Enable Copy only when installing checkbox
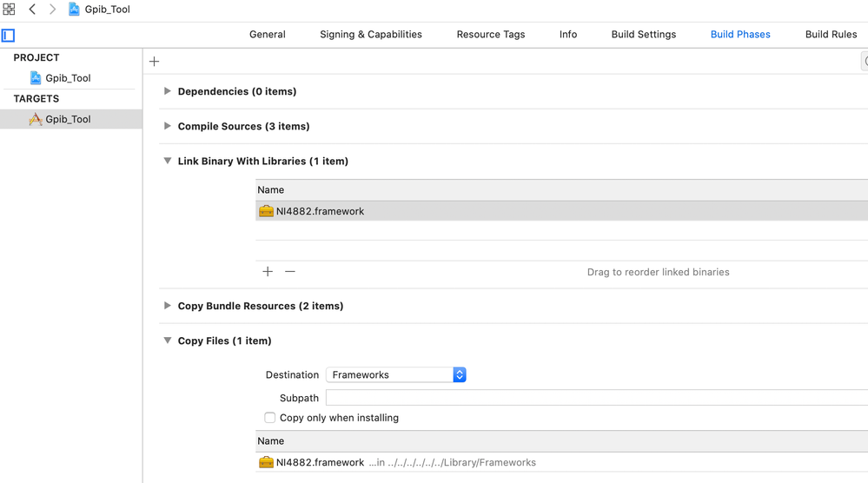 pyautogui.click(x=269, y=418)
